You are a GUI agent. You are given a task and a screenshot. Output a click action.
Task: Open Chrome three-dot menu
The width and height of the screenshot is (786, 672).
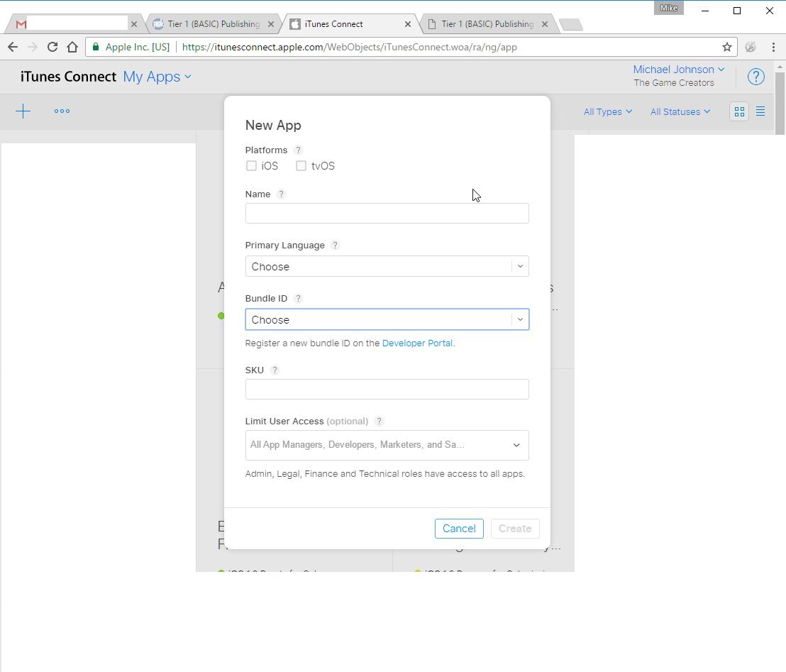773,47
